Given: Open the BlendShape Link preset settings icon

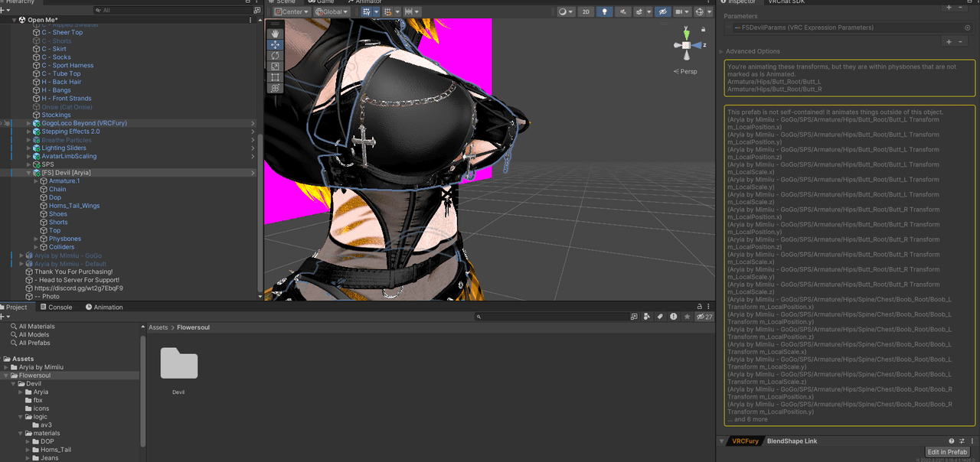Looking at the screenshot, I should (x=962, y=441).
